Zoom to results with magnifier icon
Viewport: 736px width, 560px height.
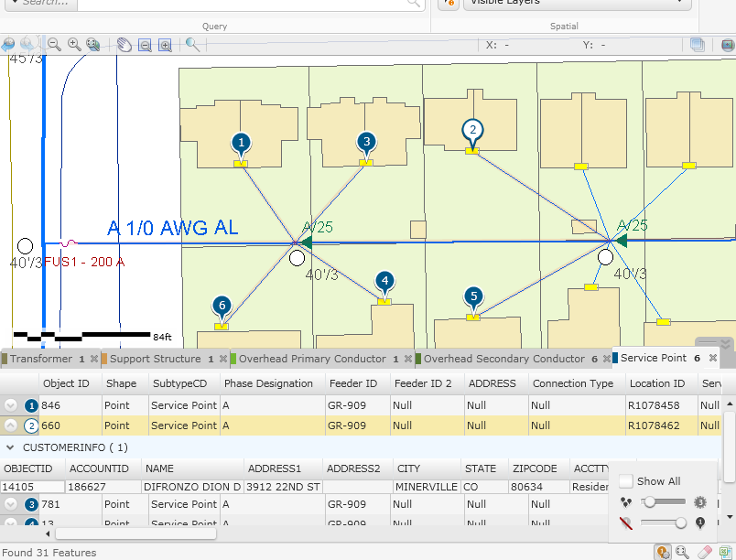pos(683,552)
